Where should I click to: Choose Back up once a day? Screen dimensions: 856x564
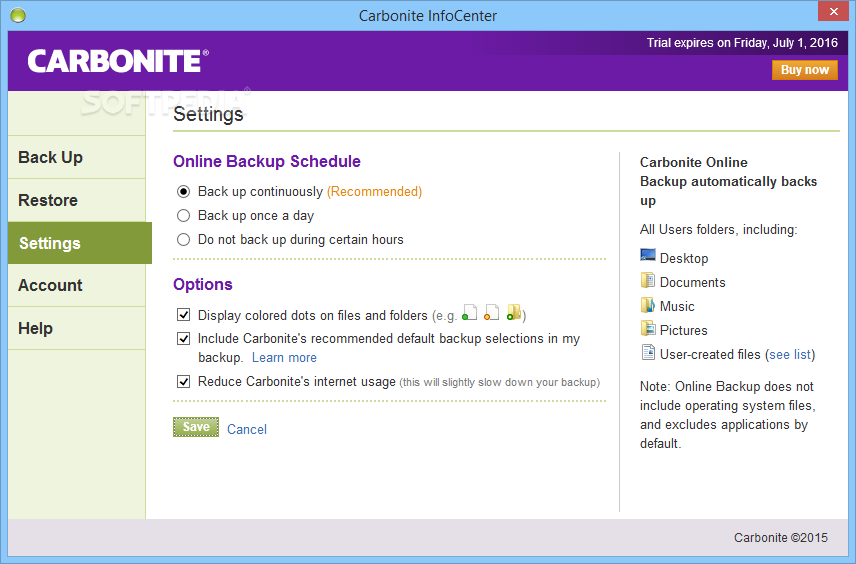point(183,216)
